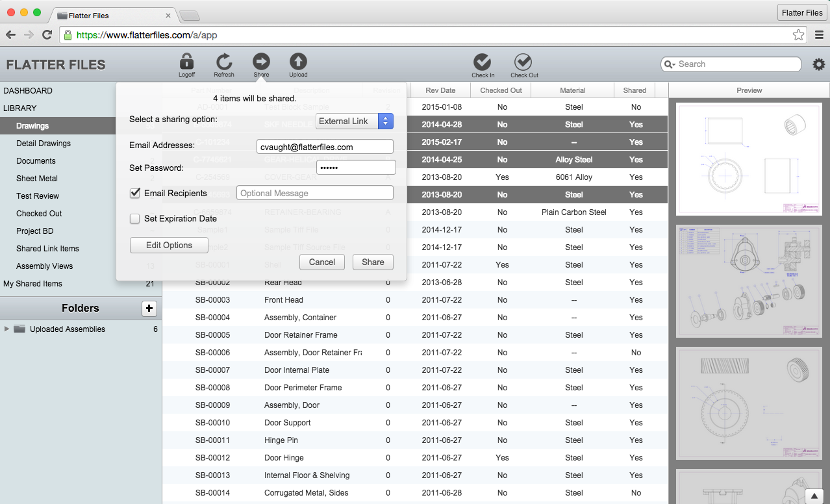
Task: Click the Hinge Pin description
Action: click(282, 440)
